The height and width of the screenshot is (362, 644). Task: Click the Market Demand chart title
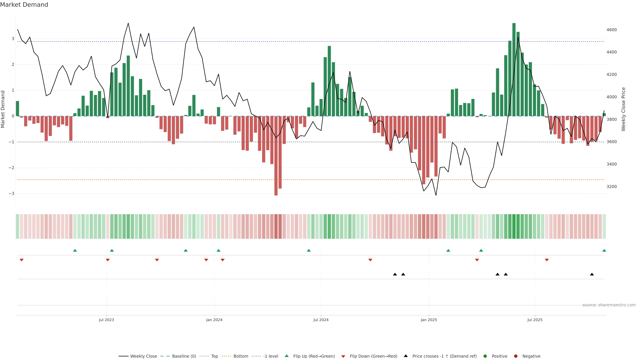click(24, 5)
